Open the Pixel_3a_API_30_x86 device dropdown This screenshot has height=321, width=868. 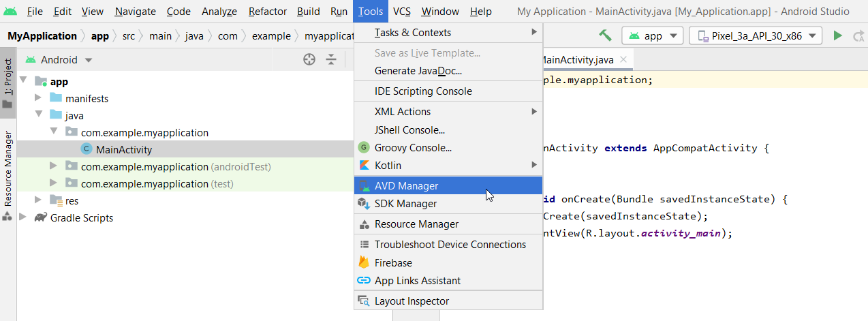click(x=756, y=36)
